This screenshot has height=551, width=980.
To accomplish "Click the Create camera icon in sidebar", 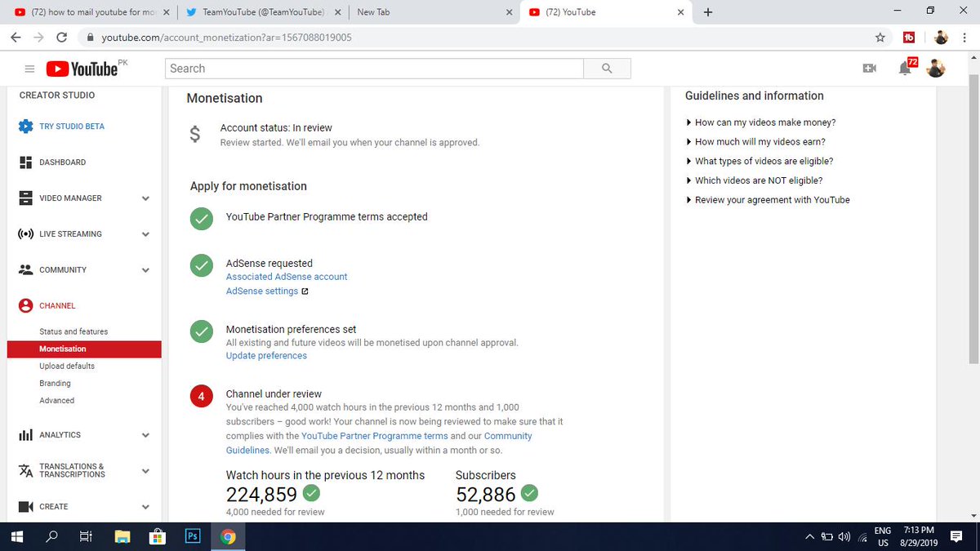I will click(x=25, y=507).
